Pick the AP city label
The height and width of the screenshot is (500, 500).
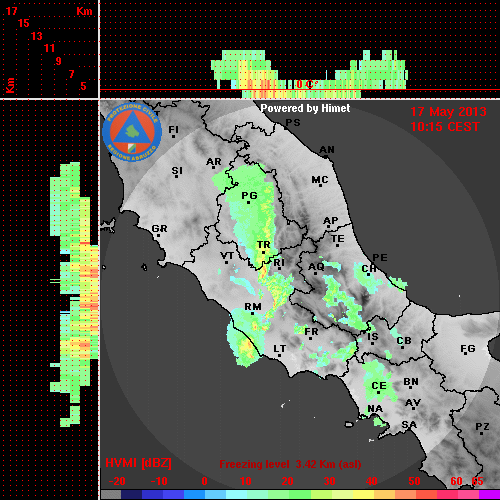pyautogui.click(x=331, y=220)
